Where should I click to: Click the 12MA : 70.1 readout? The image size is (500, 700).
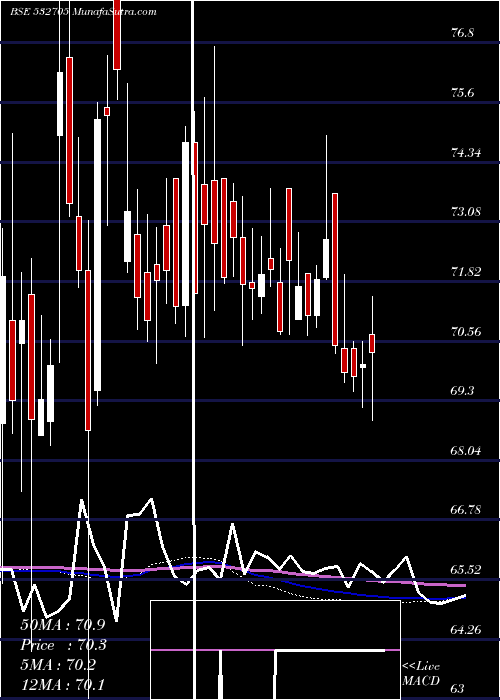pos(62,684)
